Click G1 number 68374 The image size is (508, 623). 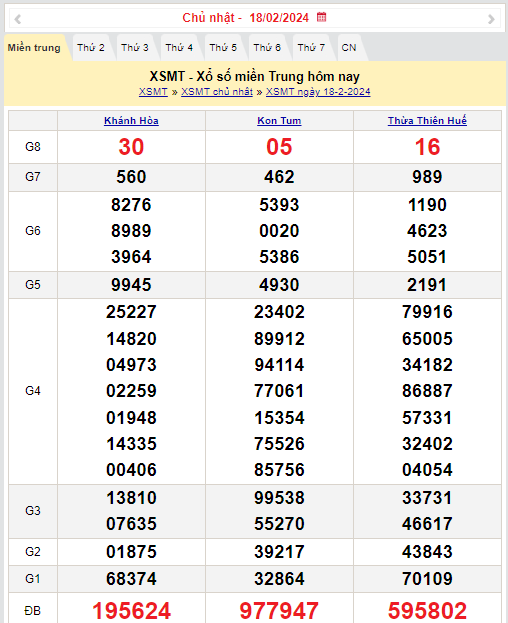(x=131, y=579)
